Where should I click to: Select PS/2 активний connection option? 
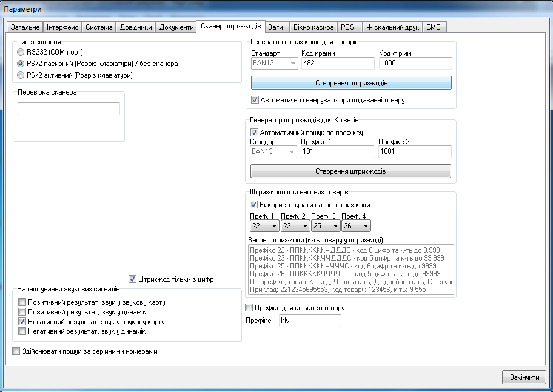coord(22,75)
